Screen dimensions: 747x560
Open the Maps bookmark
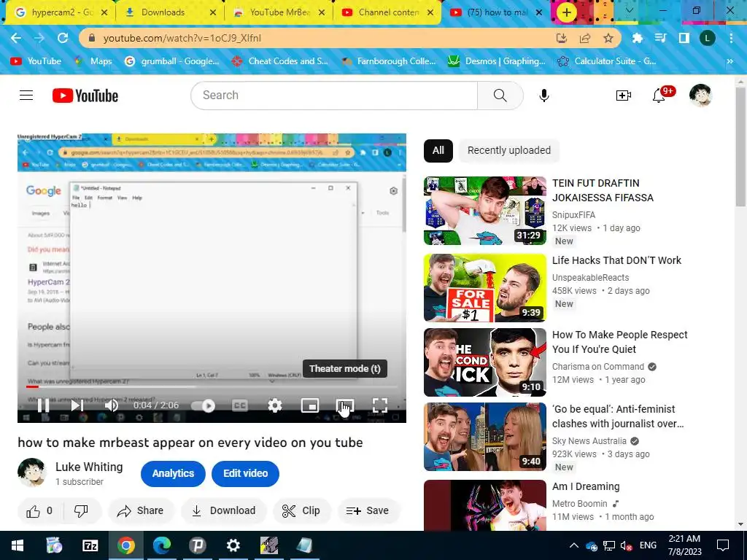(x=93, y=61)
